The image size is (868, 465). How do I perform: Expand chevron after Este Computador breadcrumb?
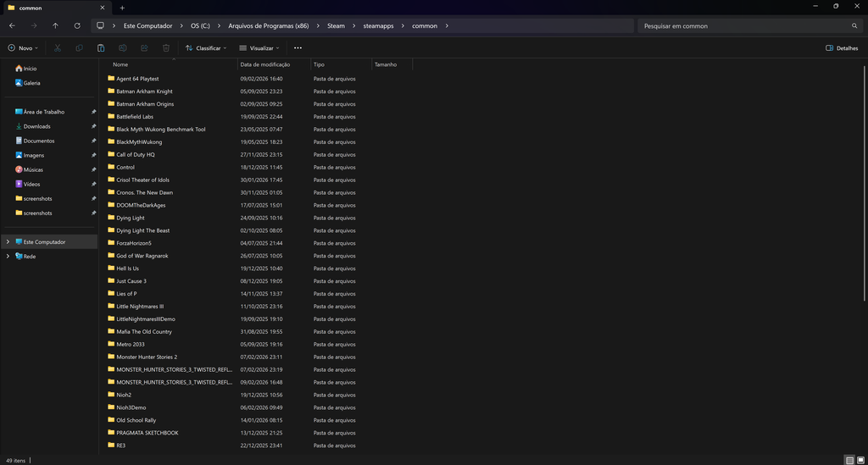pyautogui.click(x=181, y=26)
